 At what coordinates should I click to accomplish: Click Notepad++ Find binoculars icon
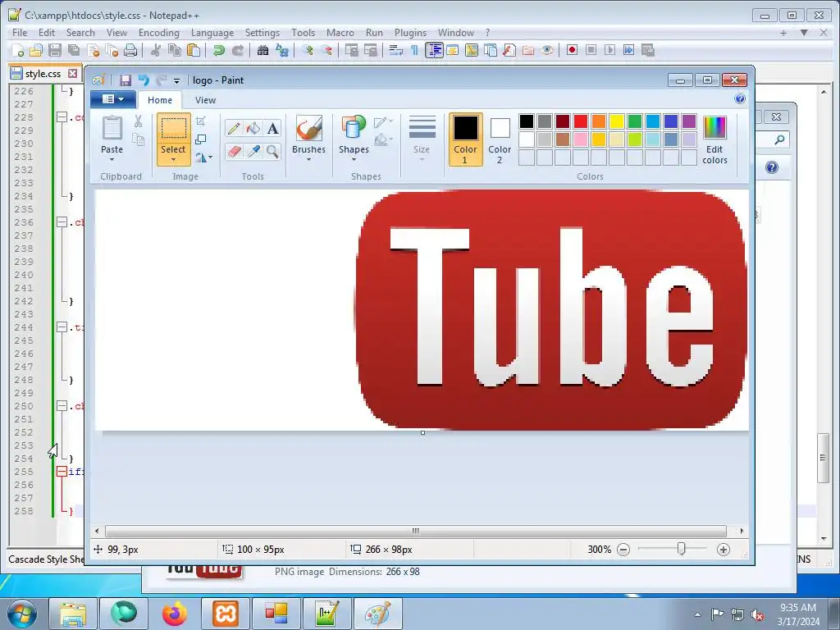pos(262,50)
